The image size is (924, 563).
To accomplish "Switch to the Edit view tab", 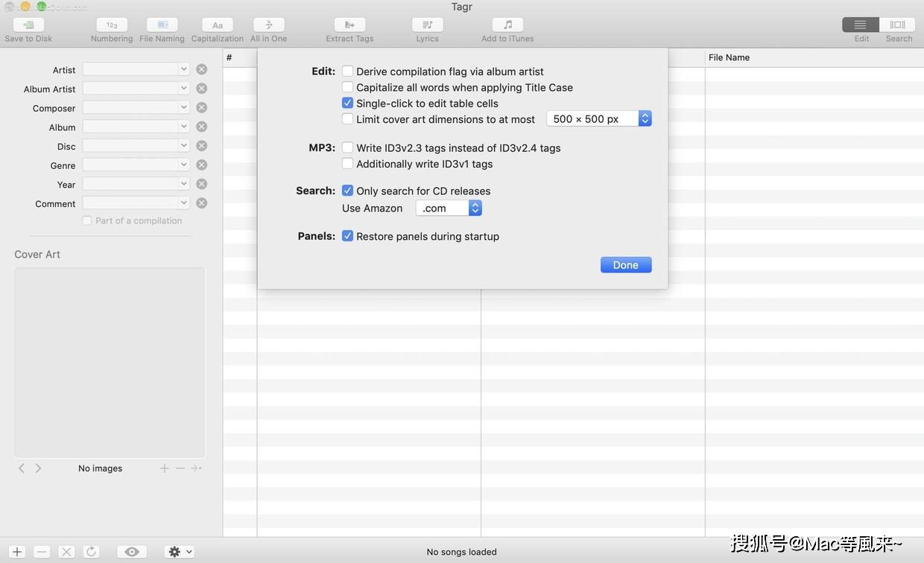I will [861, 25].
